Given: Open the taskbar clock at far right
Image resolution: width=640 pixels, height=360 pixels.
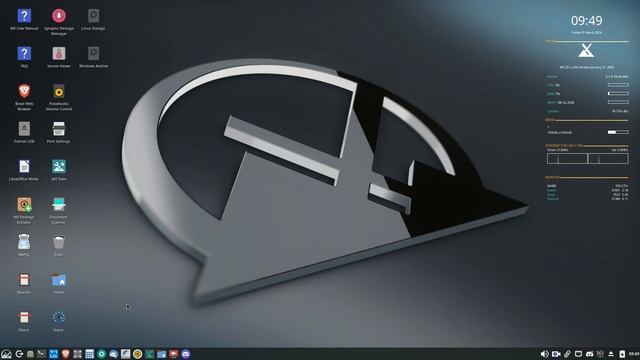Looking at the screenshot, I should pos(634,354).
